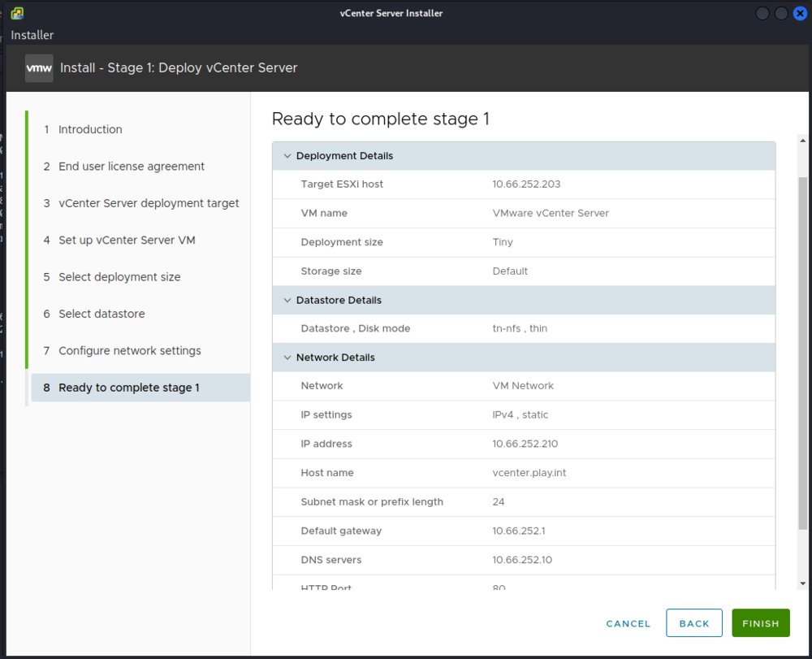Click the vmw logo in header
The width and height of the screenshot is (812, 659).
[x=39, y=68]
